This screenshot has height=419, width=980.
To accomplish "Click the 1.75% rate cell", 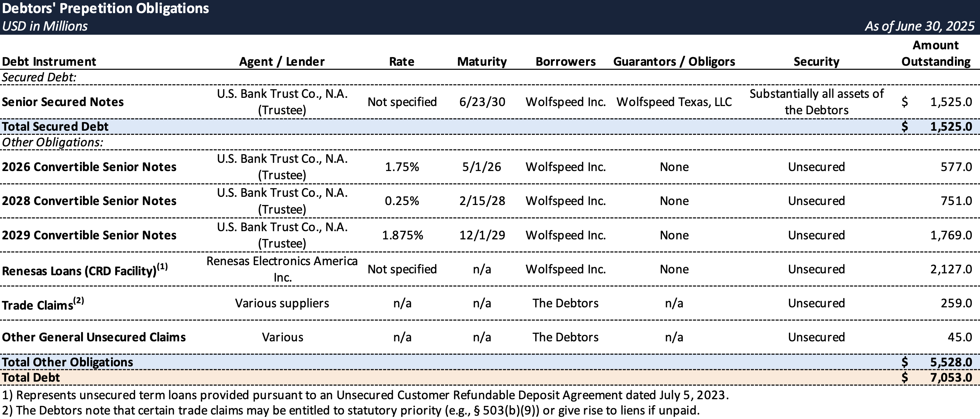I will (x=402, y=167).
